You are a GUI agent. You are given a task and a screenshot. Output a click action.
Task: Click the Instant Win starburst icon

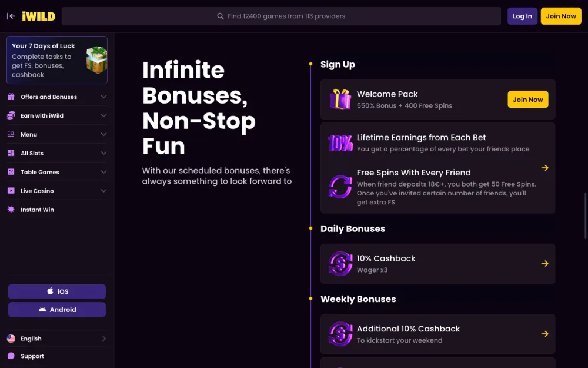pos(11,210)
